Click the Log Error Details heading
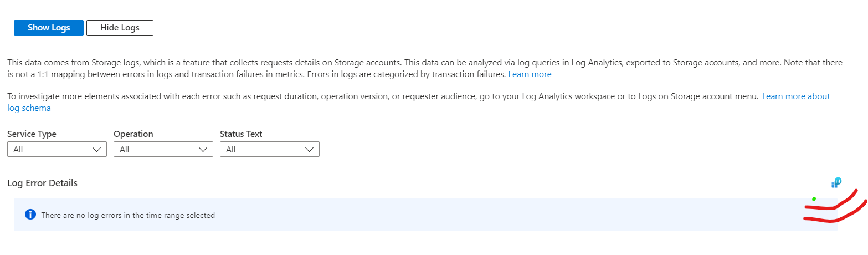 42,183
